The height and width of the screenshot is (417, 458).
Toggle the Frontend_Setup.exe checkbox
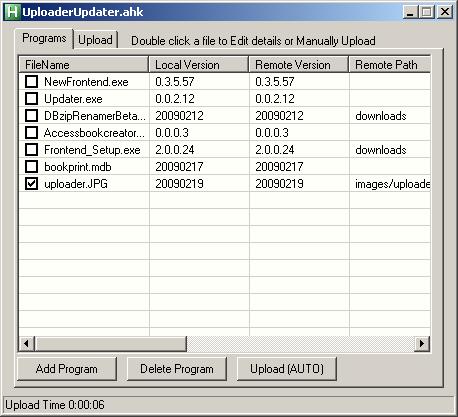(x=31, y=149)
